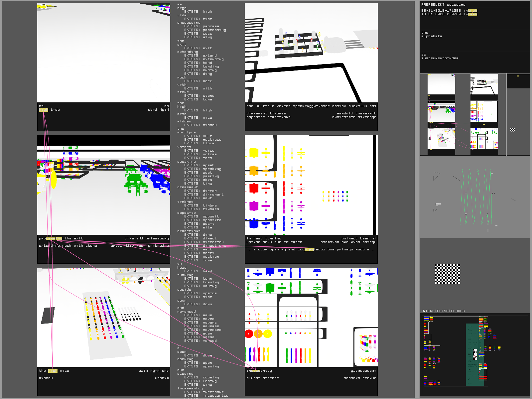Click the highlighted word in the 'high tide' caption
The image size is (532, 399).
point(44,110)
